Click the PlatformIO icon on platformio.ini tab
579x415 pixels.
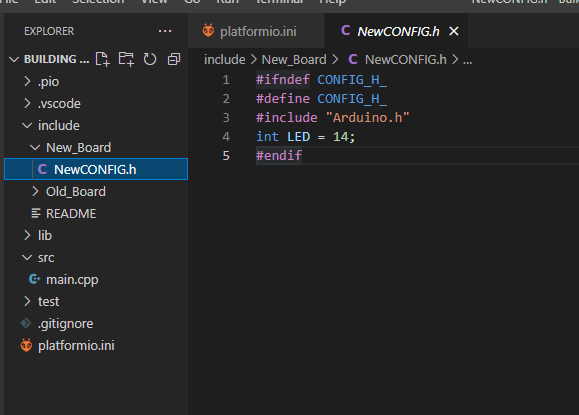tap(208, 31)
